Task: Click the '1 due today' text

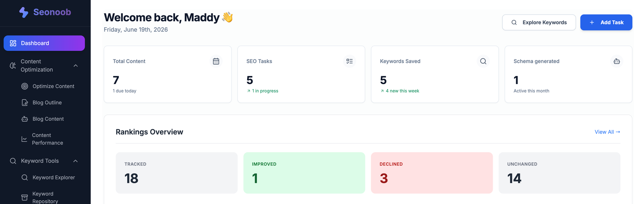Action: click(x=124, y=91)
